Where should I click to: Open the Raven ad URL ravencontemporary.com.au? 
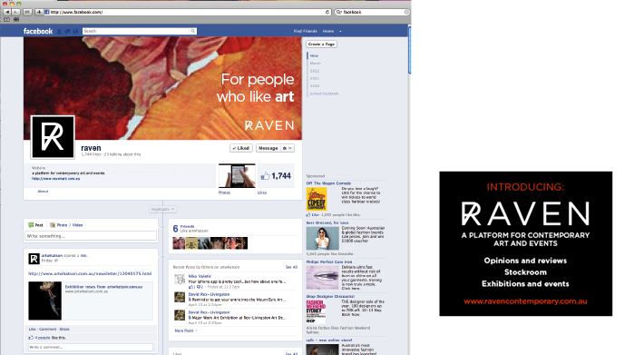525,301
